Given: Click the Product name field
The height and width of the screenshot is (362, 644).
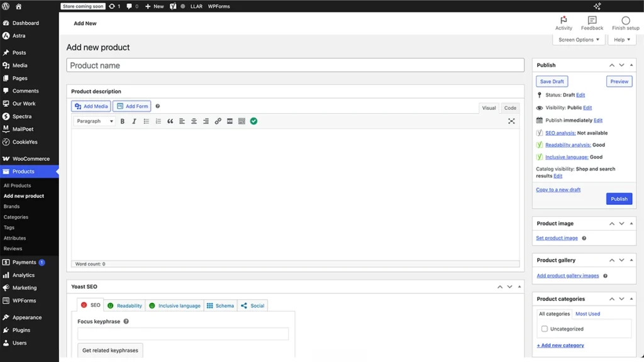Looking at the screenshot, I should pos(296,65).
